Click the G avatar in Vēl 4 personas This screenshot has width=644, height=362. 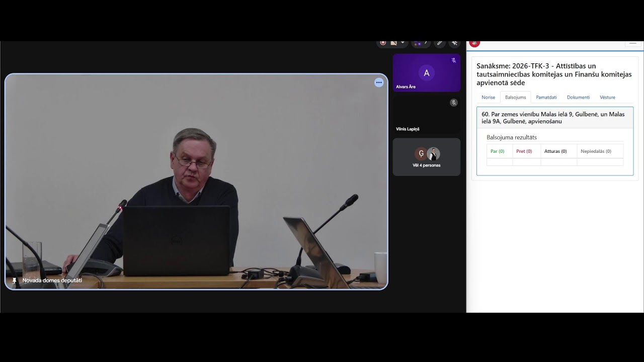[x=421, y=154]
